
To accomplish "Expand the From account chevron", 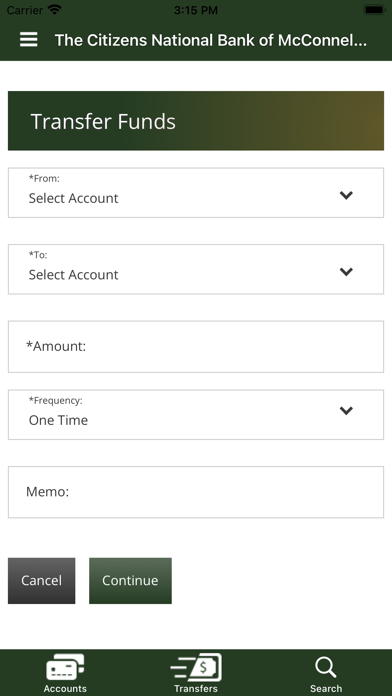I will pyautogui.click(x=346, y=195).
